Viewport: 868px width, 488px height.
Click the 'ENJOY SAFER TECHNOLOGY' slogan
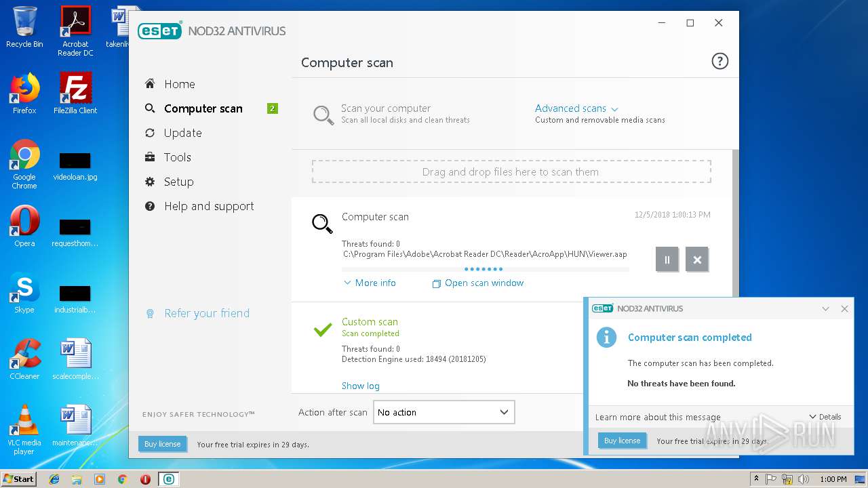pyautogui.click(x=199, y=414)
